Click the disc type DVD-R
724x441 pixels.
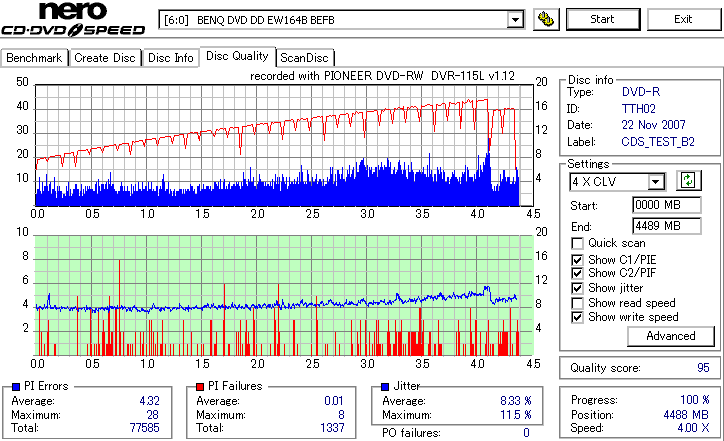click(x=641, y=92)
